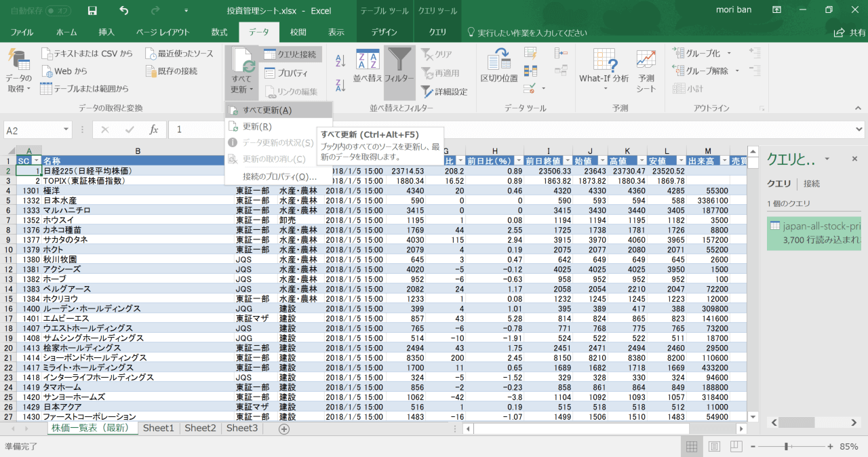868x457 pixels.
Task: Click the Flash Fill icon
Action: pos(530,54)
